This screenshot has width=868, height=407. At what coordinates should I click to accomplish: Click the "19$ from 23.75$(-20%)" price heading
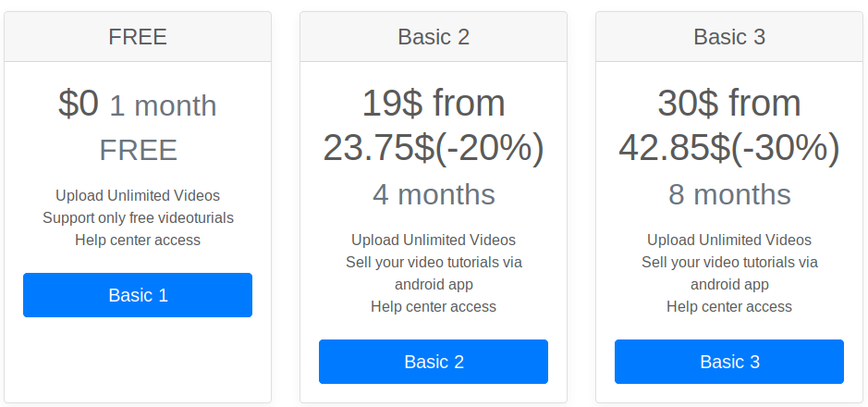(x=434, y=126)
